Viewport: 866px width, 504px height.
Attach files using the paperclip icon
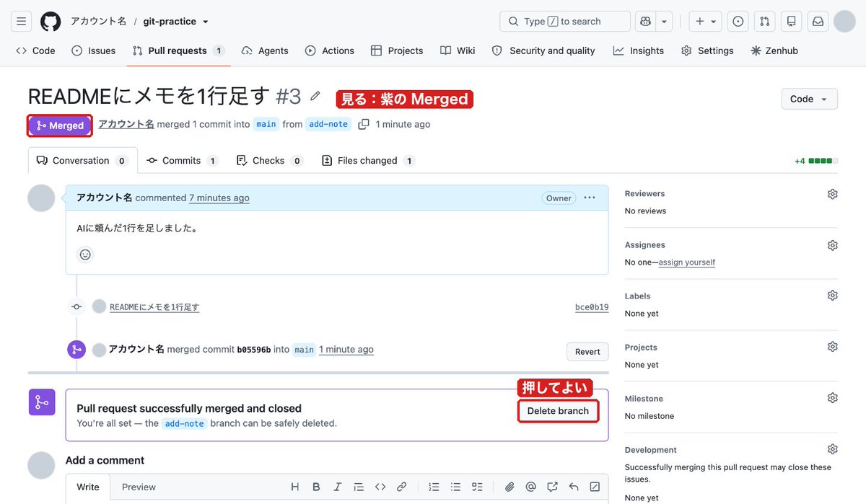pos(509,487)
